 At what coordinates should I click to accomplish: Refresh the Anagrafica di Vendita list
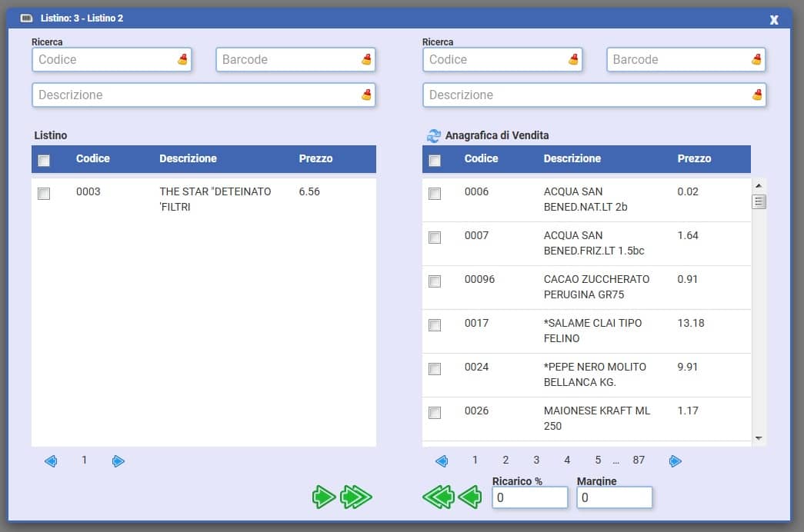[x=433, y=135]
